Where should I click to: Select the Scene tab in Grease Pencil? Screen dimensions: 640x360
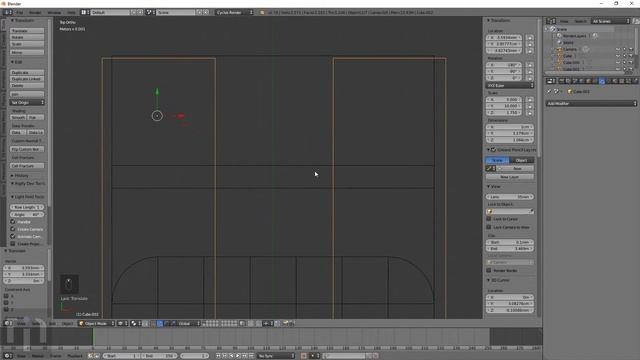497,160
